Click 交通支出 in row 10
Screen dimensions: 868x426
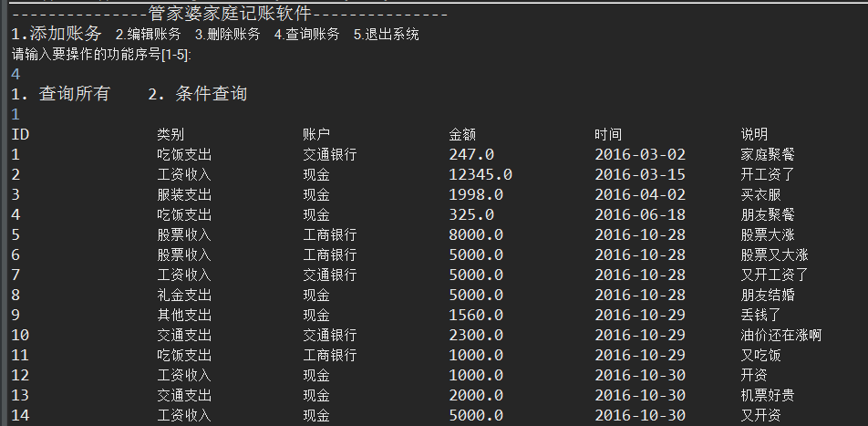pos(184,335)
